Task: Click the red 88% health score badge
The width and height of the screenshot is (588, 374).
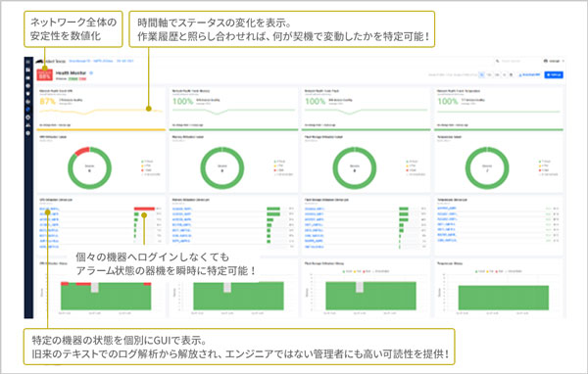Action: 45,75
